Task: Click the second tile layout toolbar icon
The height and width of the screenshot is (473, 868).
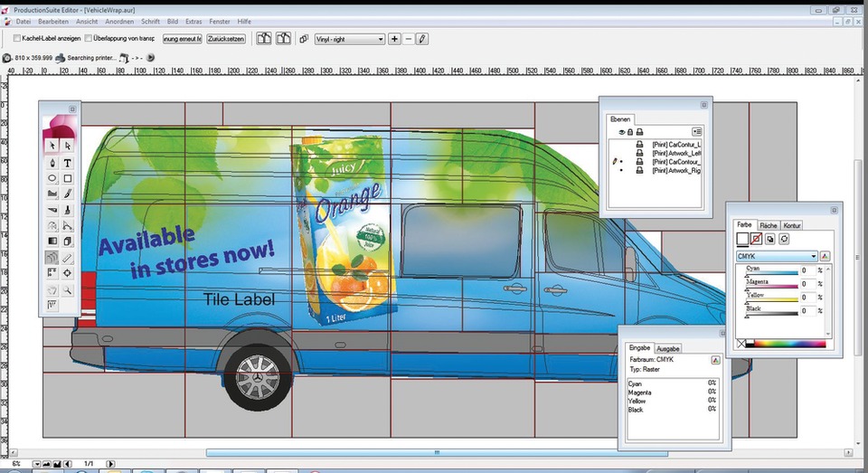Action: [x=283, y=39]
